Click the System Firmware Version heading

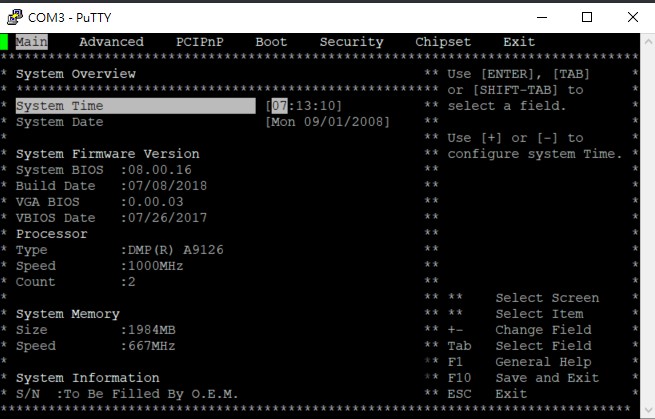pos(108,154)
